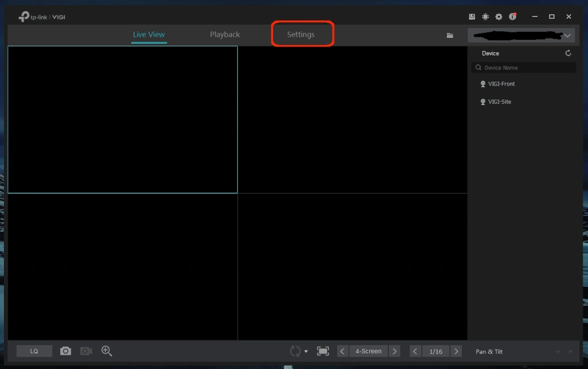Open the Playback tab

click(x=225, y=35)
